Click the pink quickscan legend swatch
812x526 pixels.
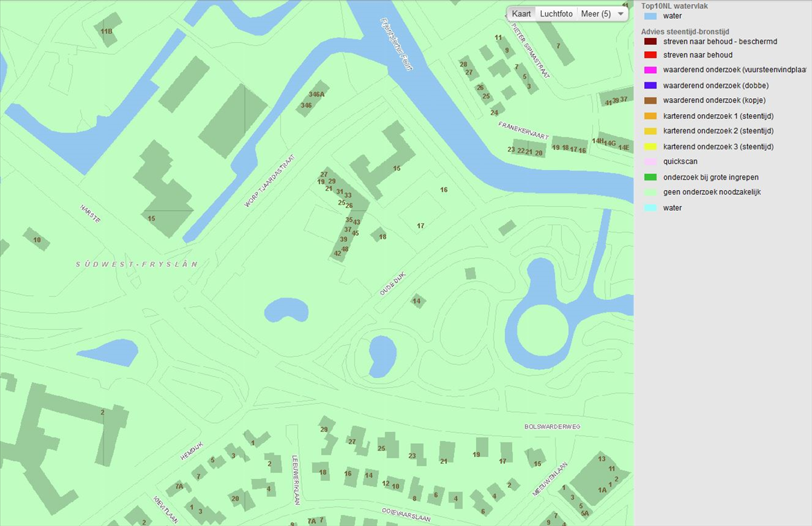[x=650, y=162]
